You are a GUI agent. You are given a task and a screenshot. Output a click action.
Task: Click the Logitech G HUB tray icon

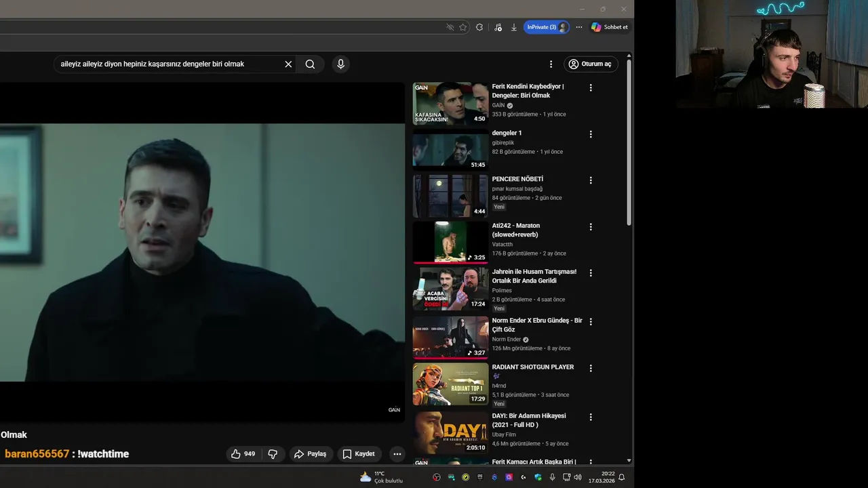click(523, 477)
